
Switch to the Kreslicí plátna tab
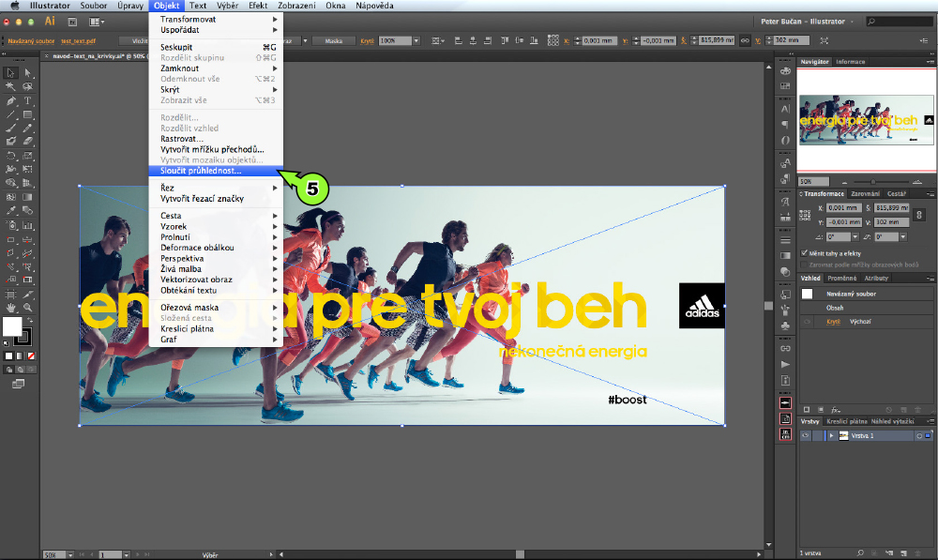coord(846,421)
